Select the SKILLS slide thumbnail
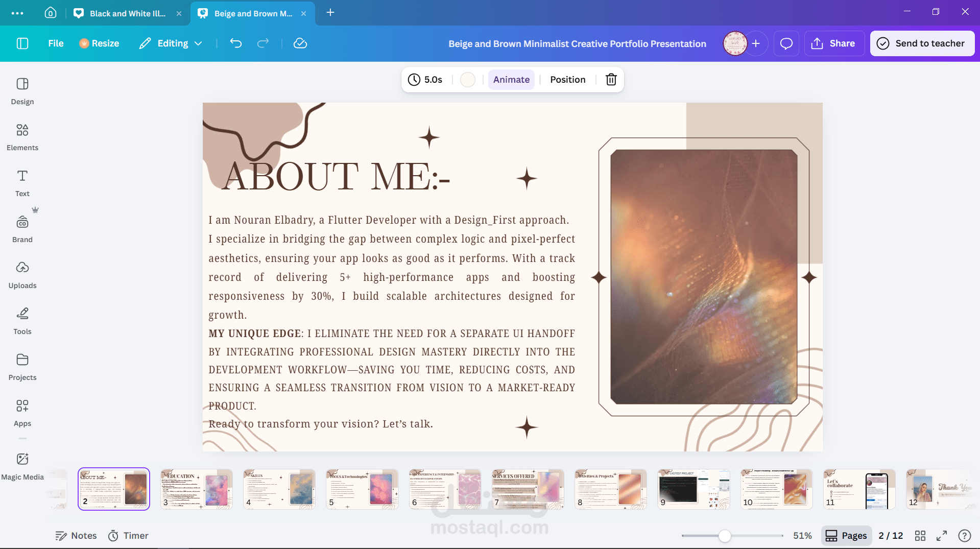Image resolution: width=980 pixels, height=549 pixels. tap(279, 489)
